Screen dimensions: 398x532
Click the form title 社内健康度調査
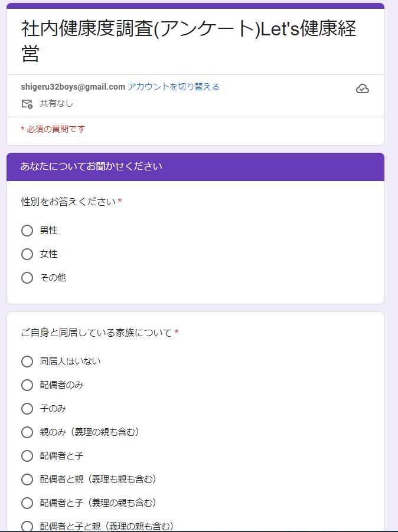pos(188,41)
